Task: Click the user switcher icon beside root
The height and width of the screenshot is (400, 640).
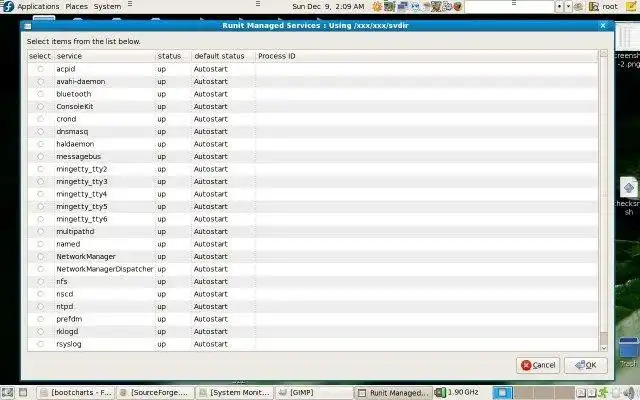Action: pyautogui.click(x=594, y=7)
